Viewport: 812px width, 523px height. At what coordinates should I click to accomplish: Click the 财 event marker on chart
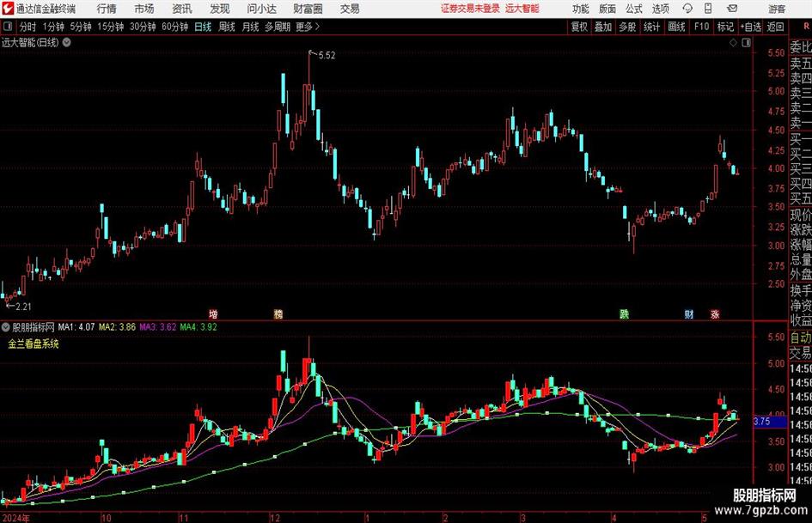click(689, 313)
